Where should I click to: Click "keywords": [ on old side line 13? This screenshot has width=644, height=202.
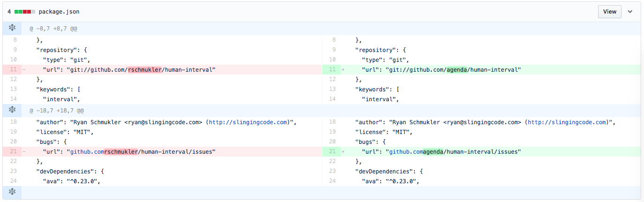pos(58,90)
